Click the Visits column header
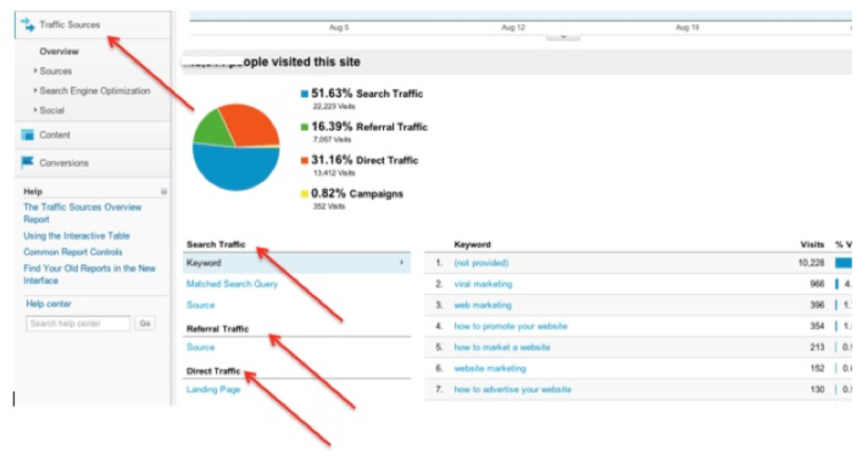Image resolution: width=868 pixels, height=462 pixels. [812, 244]
